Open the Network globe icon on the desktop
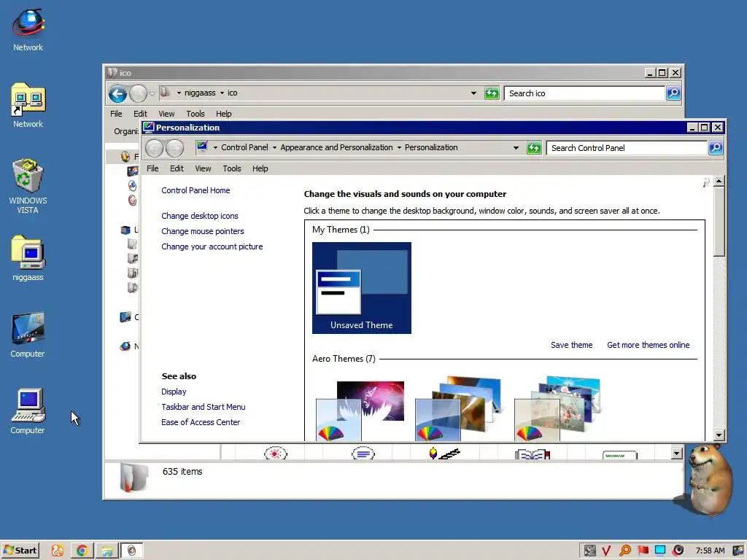Viewport: 747px width, 560px height. (x=28, y=23)
